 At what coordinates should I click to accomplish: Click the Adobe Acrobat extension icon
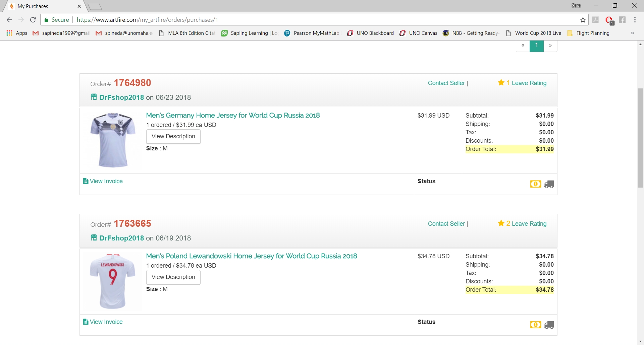596,20
